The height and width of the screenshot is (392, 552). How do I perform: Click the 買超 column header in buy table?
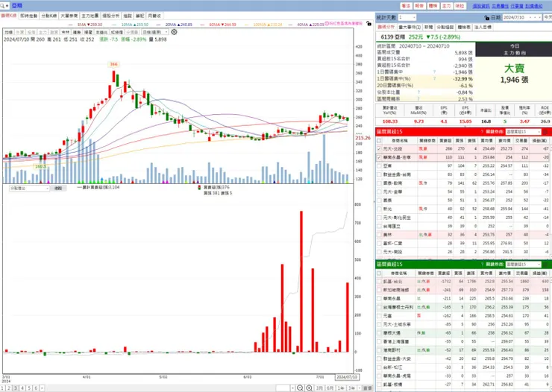tap(445, 140)
